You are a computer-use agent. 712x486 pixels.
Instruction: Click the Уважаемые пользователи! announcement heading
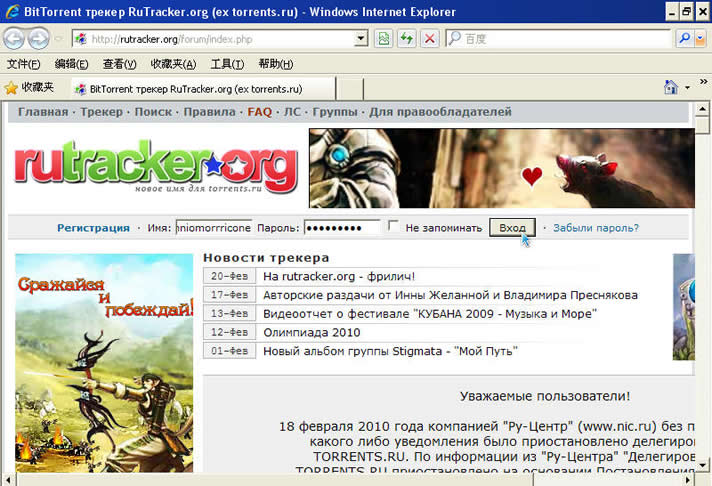coord(545,396)
